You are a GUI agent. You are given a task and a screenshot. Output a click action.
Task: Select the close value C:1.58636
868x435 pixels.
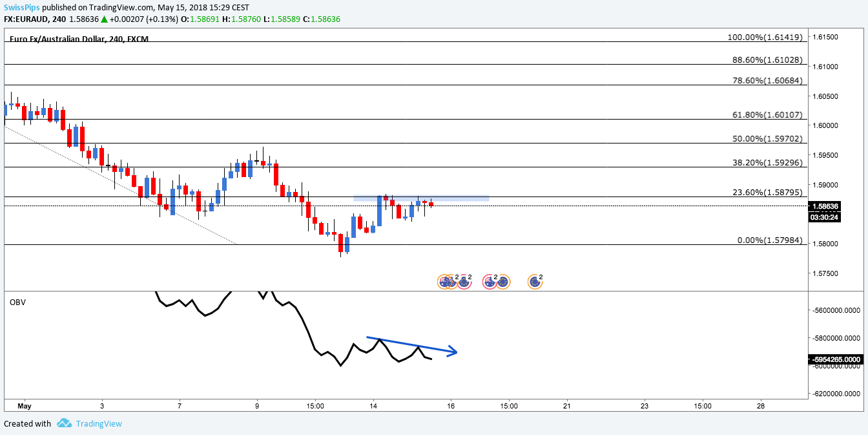321,19
